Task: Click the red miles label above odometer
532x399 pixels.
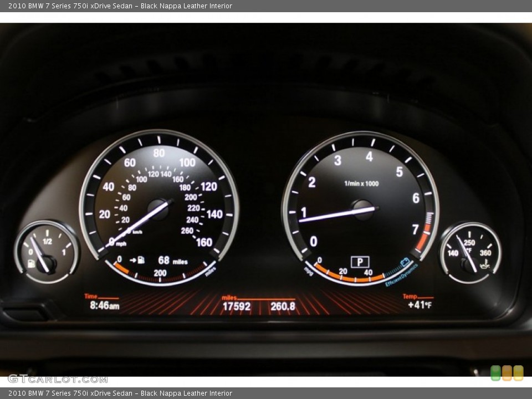Action: pos(229,298)
